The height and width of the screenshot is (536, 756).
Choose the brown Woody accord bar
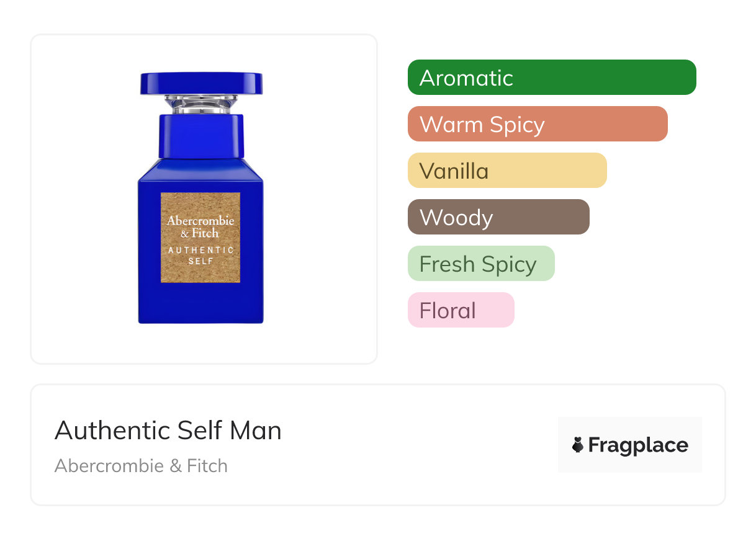[x=498, y=217]
